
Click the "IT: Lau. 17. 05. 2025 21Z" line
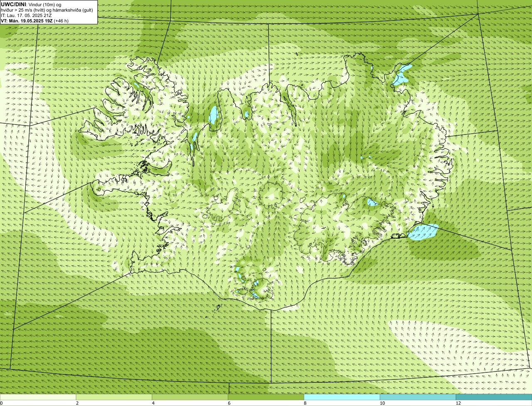pos(26,15)
